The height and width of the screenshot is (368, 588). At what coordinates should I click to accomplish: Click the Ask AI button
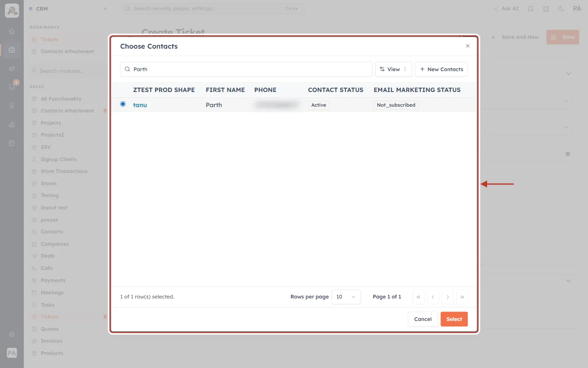click(x=506, y=9)
